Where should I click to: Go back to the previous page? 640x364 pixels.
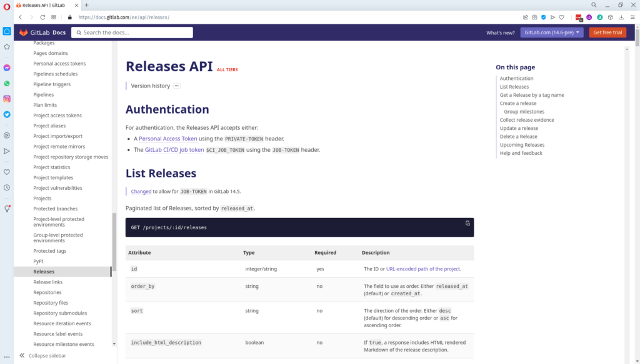click(x=21, y=17)
